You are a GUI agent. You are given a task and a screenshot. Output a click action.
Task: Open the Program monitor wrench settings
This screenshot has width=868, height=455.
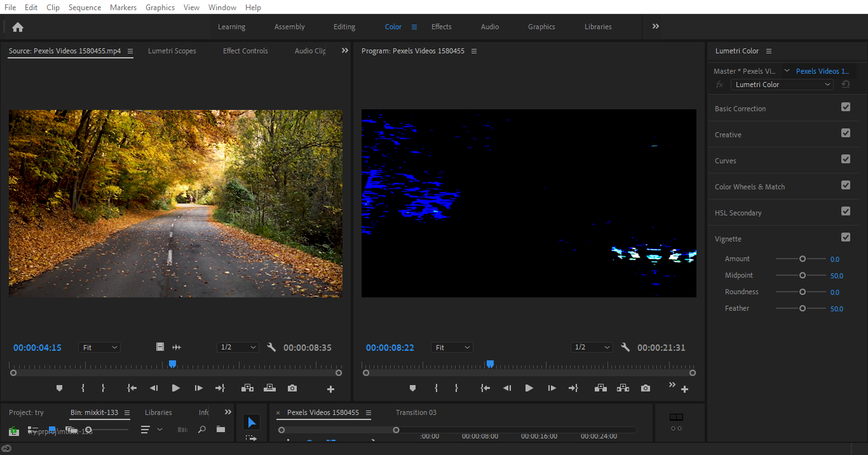pyautogui.click(x=625, y=348)
